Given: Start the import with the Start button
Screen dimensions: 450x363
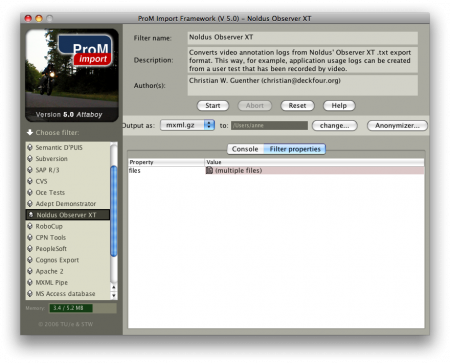Looking at the screenshot, I should (x=213, y=106).
